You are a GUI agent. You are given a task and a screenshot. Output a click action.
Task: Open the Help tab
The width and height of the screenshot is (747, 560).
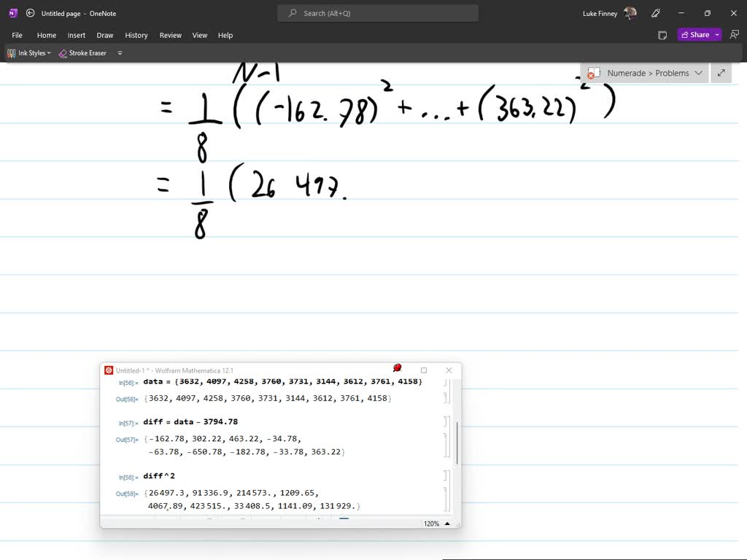tap(225, 35)
